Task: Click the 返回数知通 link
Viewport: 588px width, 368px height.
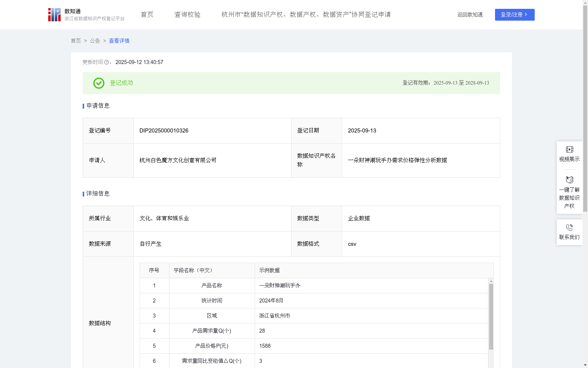Action: [470, 15]
